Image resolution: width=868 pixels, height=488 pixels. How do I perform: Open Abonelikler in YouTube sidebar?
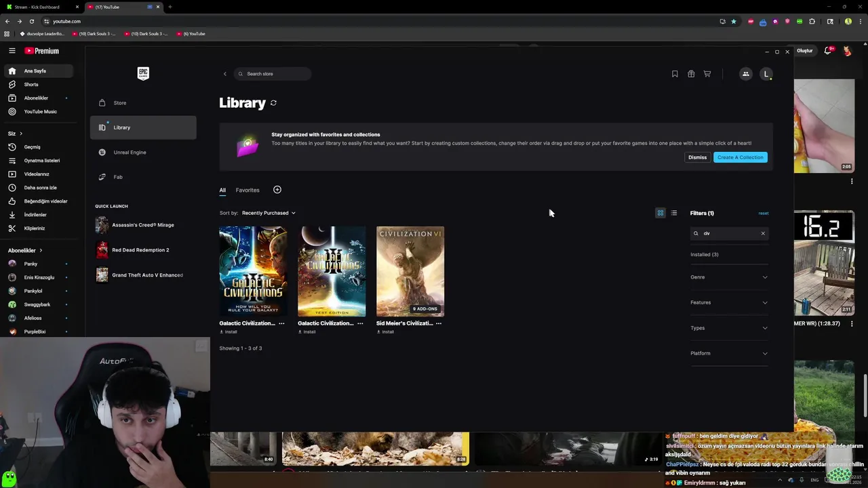(x=39, y=98)
